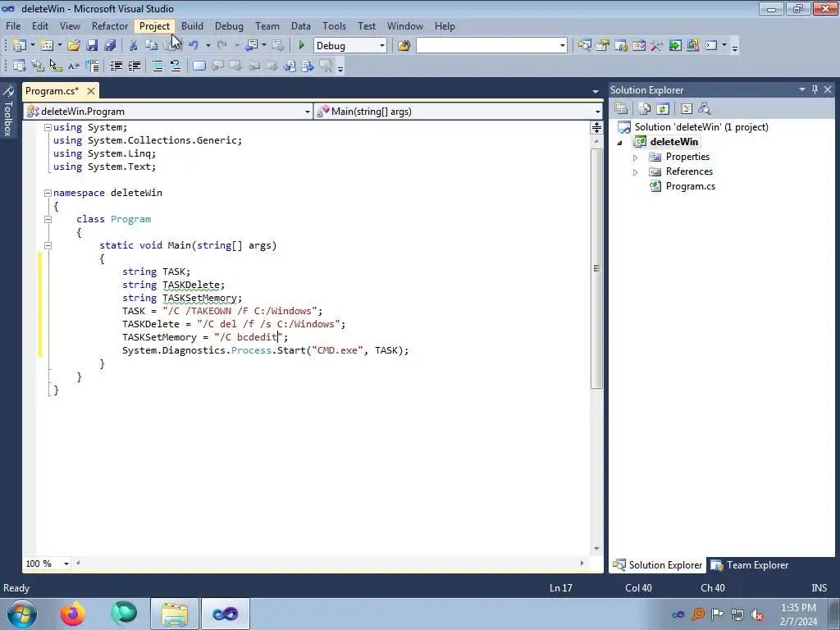Open the Refactor menu
This screenshot has height=630, width=840.
(x=110, y=25)
